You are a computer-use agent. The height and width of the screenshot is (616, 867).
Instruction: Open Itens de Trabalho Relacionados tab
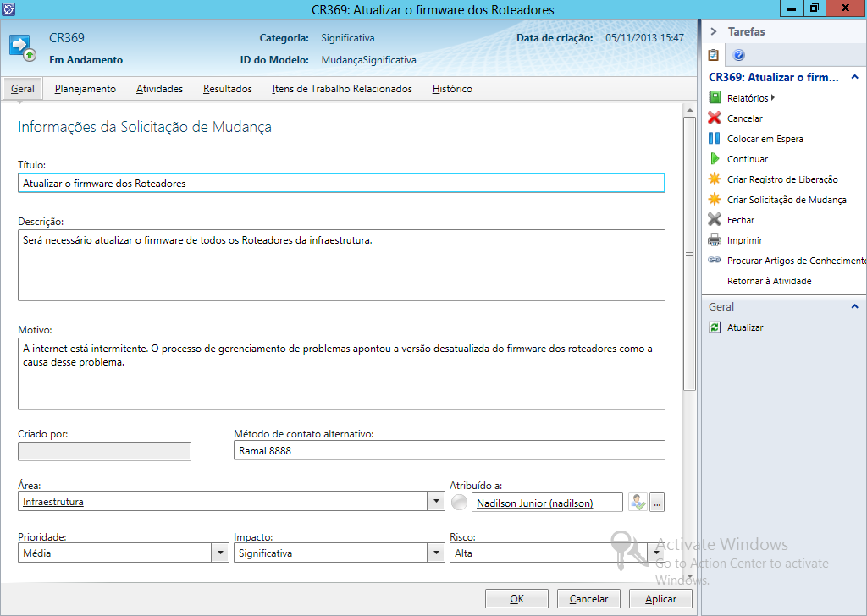click(x=342, y=89)
